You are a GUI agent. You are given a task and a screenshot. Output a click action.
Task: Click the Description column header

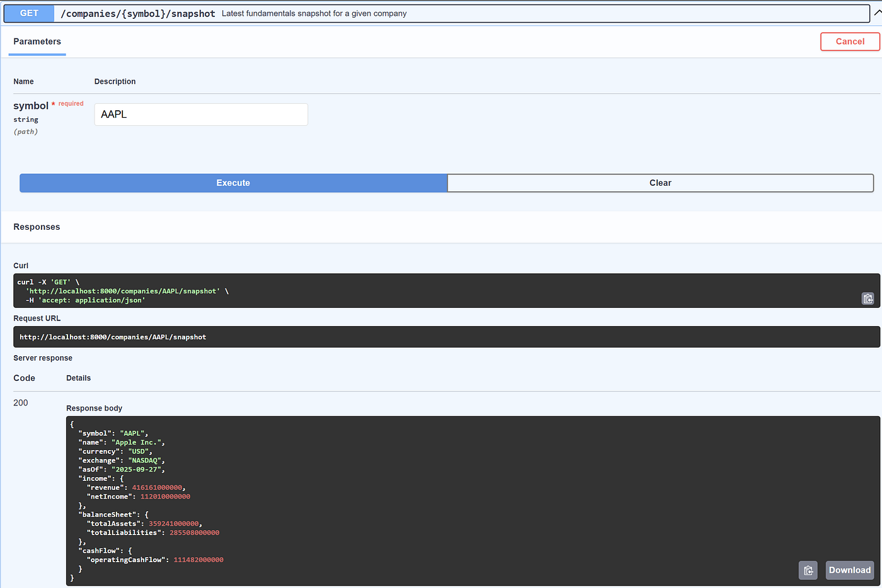(x=115, y=82)
